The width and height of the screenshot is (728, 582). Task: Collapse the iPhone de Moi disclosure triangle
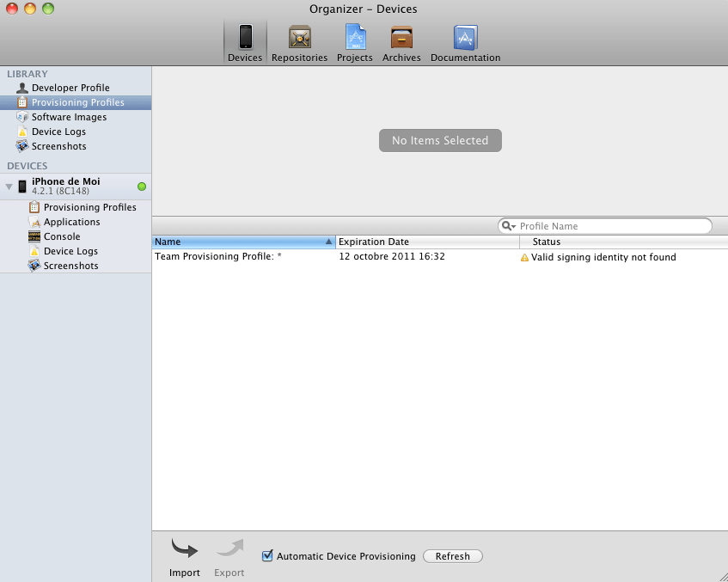click(x=9, y=187)
